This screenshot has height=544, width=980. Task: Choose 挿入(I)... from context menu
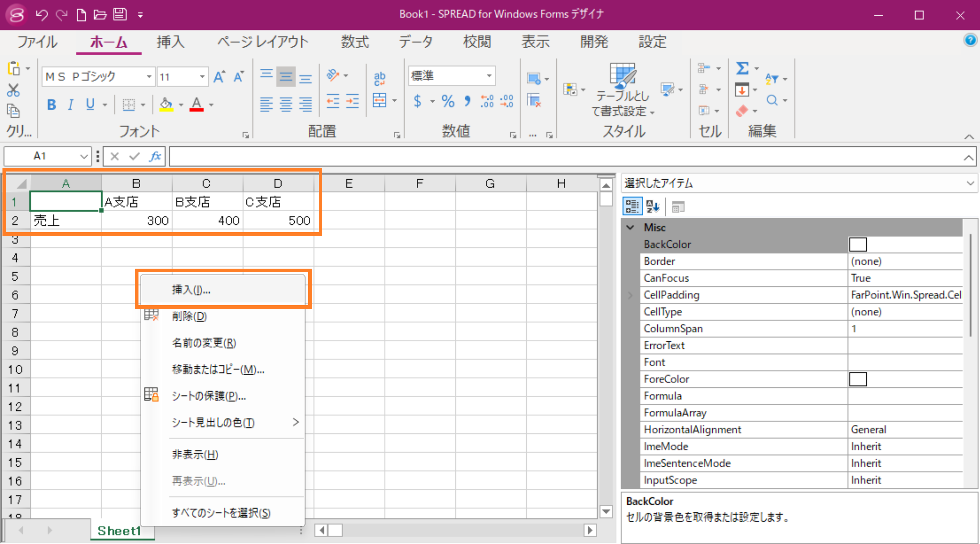223,290
